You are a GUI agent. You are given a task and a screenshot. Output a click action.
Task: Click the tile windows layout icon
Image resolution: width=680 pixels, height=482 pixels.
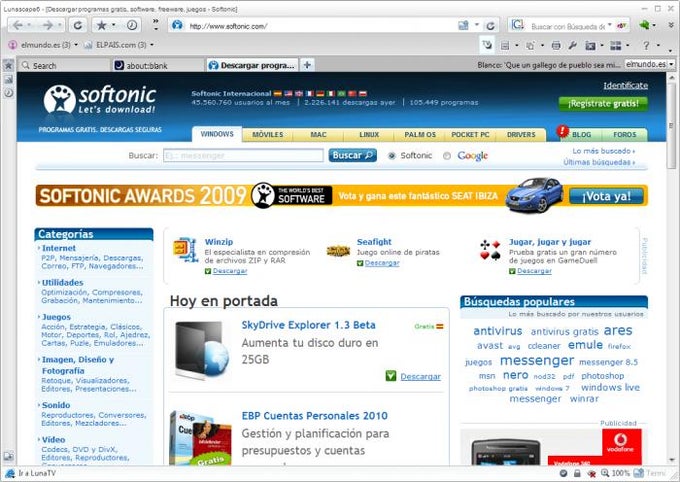615,45
